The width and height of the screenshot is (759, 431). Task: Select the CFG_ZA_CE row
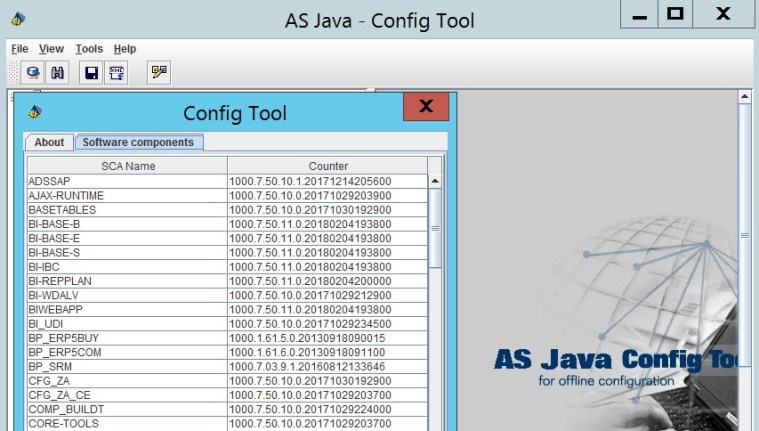227,395
